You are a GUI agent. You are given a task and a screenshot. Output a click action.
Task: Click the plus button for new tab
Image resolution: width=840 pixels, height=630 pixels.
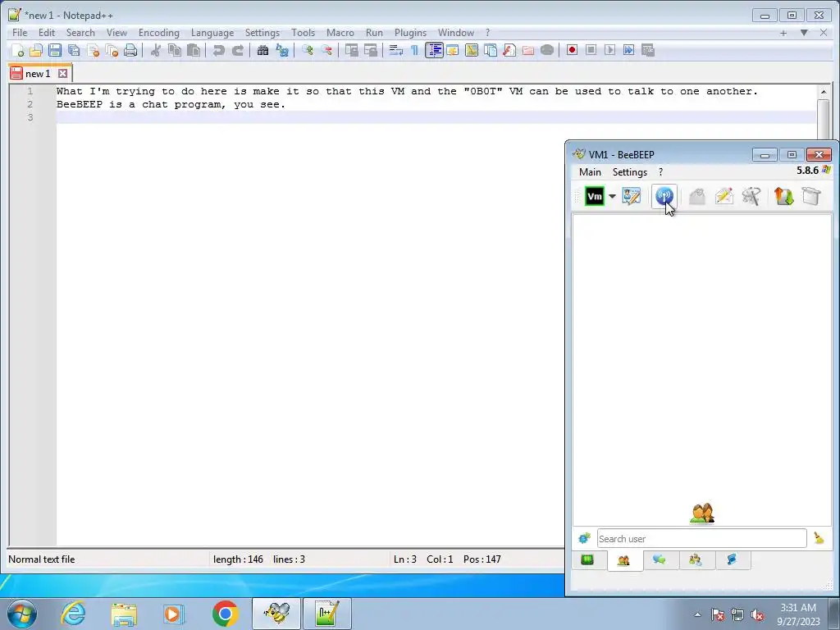click(x=783, y=33)
